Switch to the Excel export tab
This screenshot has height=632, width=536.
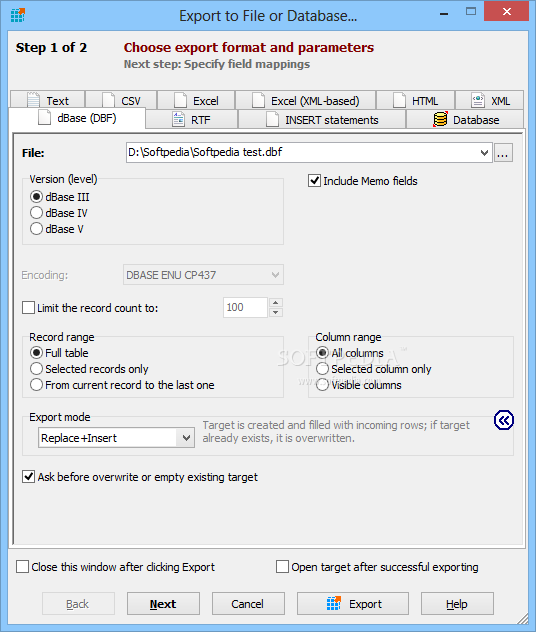click(196, 100)
